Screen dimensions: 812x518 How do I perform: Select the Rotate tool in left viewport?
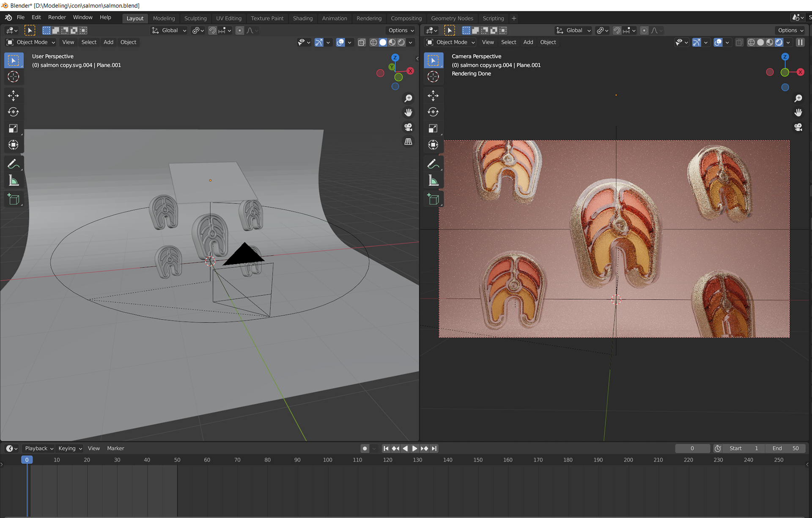tap(14, 112)
